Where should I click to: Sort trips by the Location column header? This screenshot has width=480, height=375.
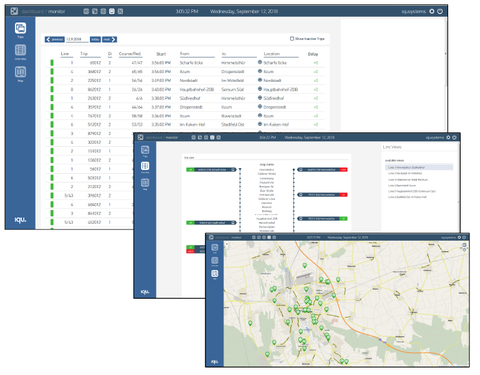point(272,54)
